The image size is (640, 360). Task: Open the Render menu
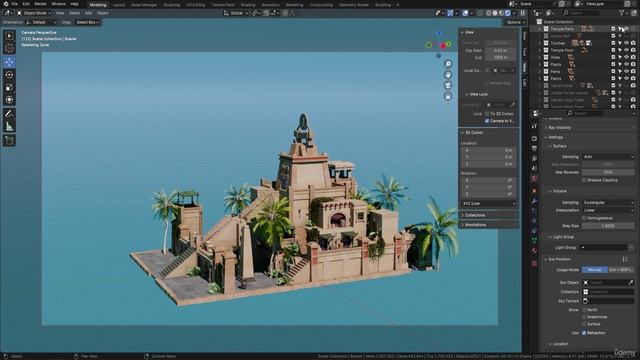[x=40, y=4]
